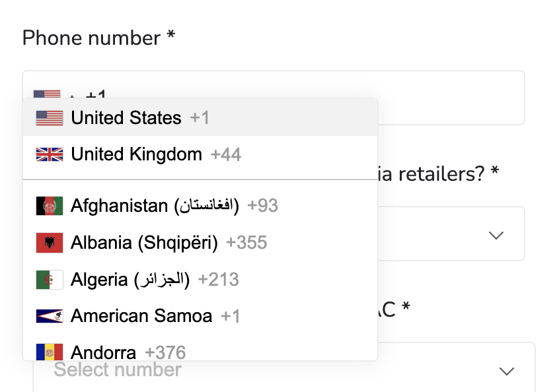Click the Algeria flag icon
Image resolution: width=559 pixels, height=392 pixels.
50,280
